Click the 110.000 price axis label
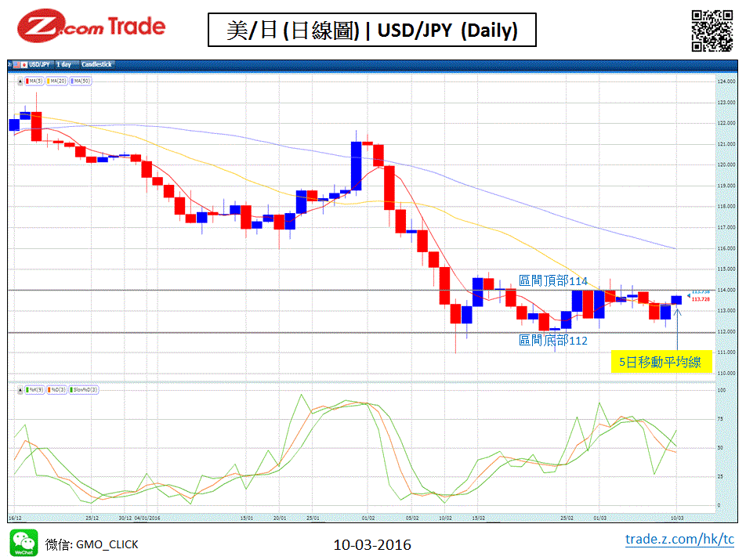 (726, 373)
